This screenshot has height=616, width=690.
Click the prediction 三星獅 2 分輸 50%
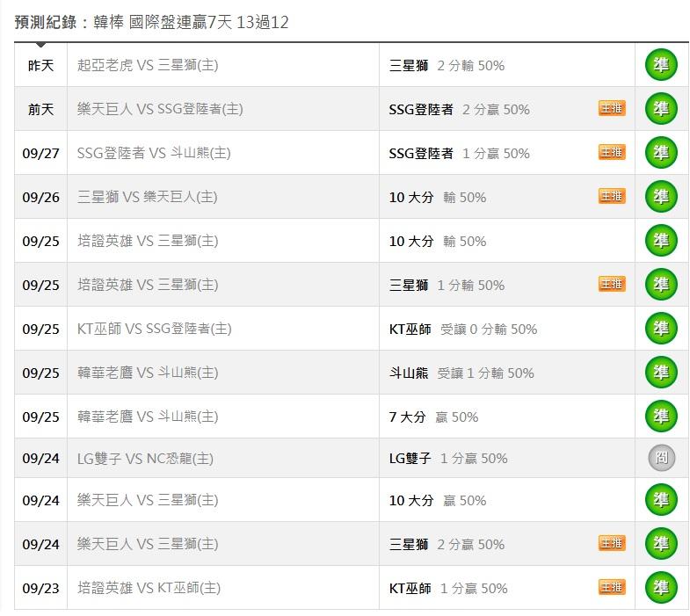coord(447,66)
